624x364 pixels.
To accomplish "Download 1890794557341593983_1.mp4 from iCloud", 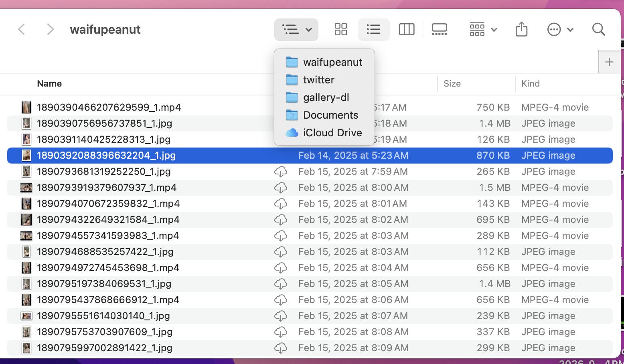I will coord(281,236).
